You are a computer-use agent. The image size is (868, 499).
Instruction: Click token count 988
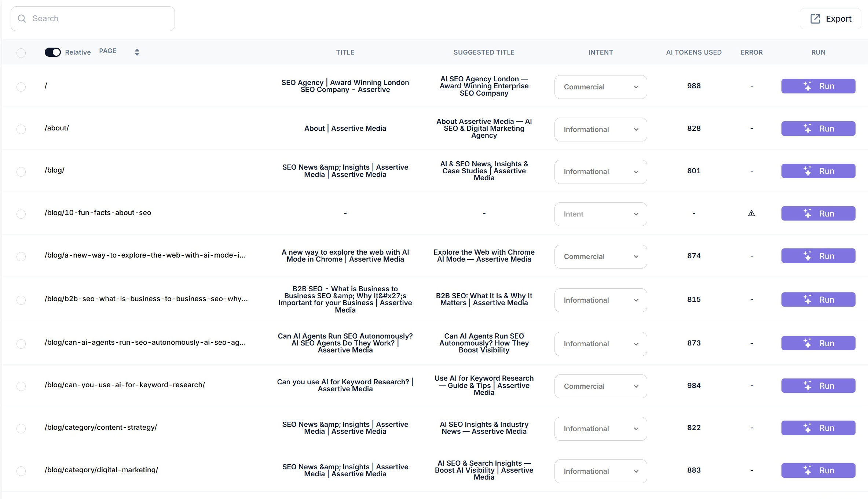[694, 86]
